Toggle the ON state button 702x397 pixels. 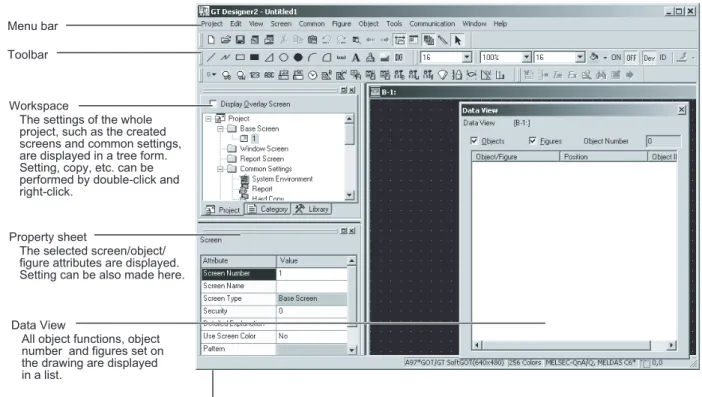pyautogui.click(x=616, y=57)
